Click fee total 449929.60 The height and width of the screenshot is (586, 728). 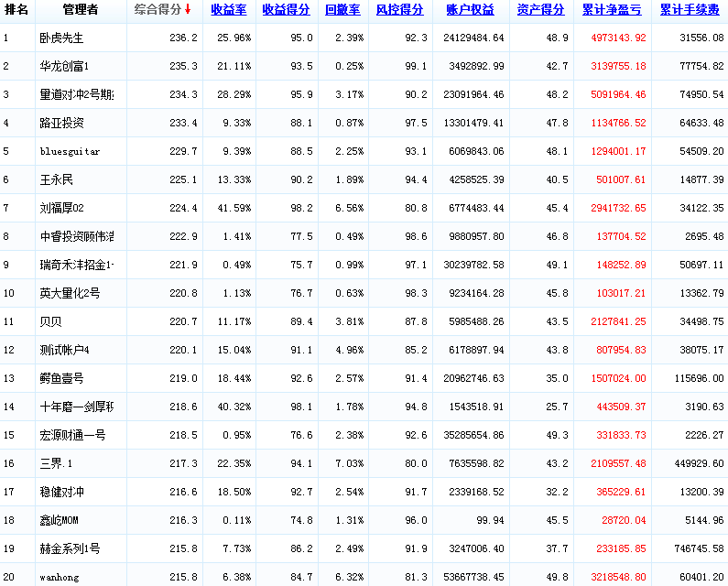click(700, 463)
